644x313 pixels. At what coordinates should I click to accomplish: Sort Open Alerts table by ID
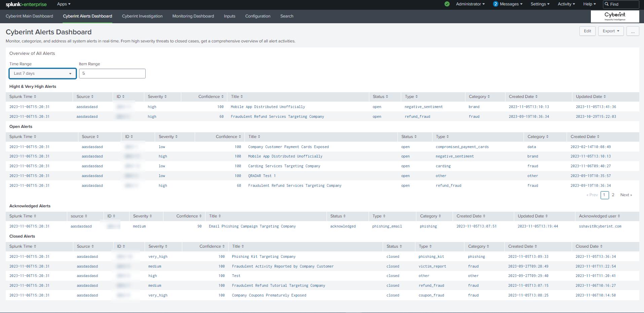click(129, 137)
